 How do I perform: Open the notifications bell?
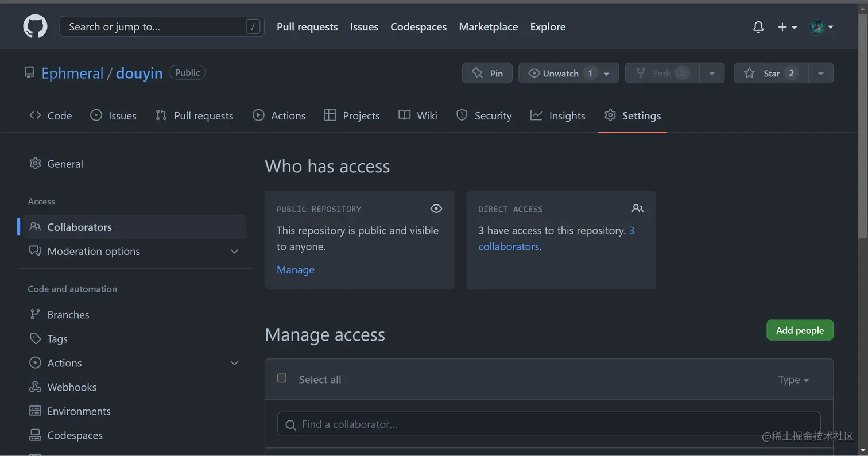[x=758, y=27]
